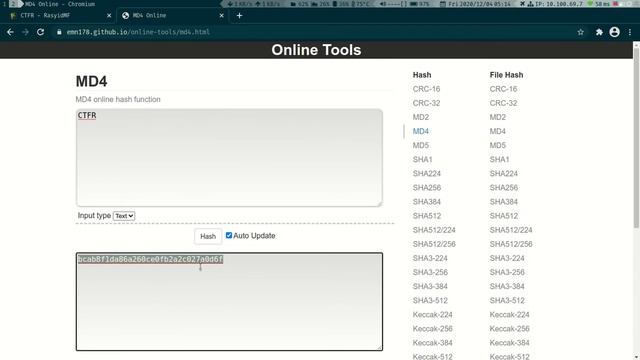Screen dimensions: 640x360
Task: Open SHA3-256 in the File Hash column
Action: 507,272
